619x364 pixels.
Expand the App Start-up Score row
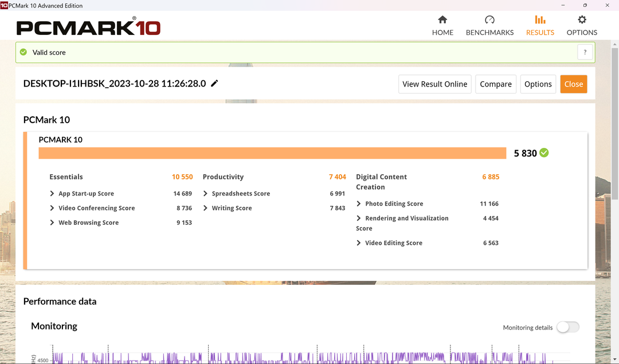pos(52,194)
